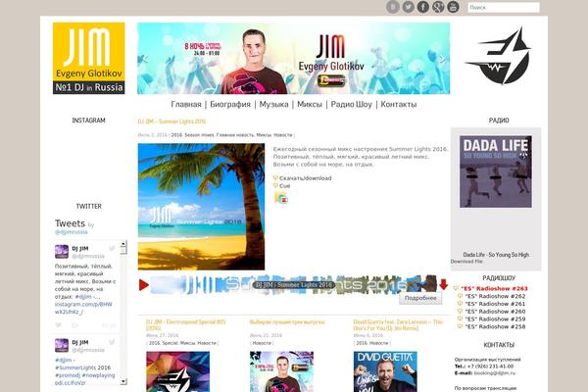Click the Season mixes category link
The image size is (588, 392).
199,135
